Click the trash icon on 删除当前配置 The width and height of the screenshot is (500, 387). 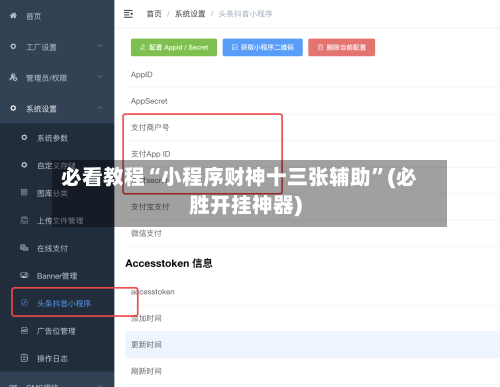pos(320,47)
